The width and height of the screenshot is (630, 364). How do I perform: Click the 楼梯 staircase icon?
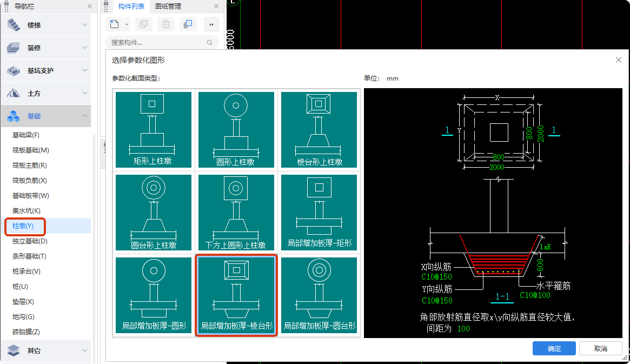pyautogui.click(x=14, y=25)
